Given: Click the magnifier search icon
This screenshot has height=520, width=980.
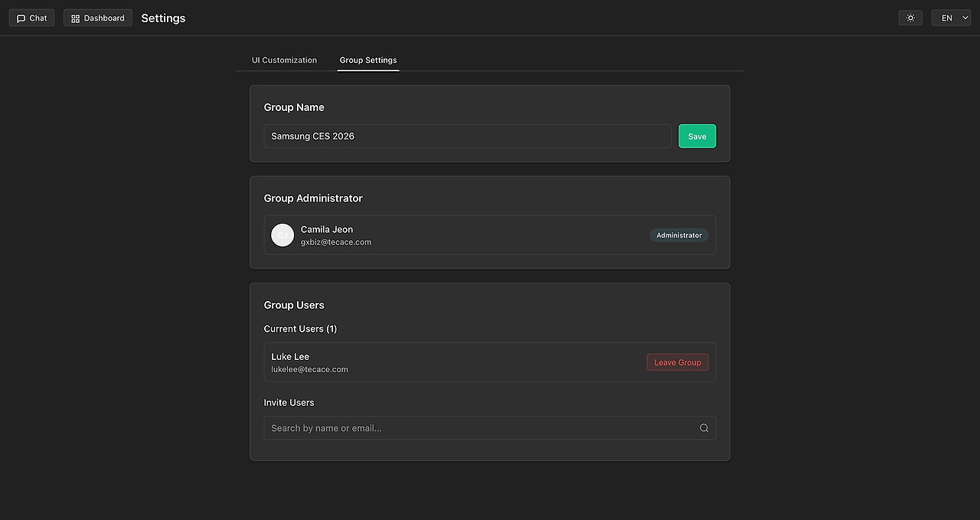Looking at the screenshot, I should [x=704, y=428].
